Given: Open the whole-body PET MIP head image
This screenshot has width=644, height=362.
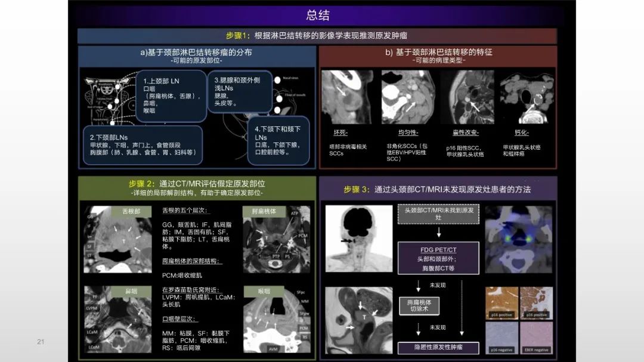Looking at the screenshot, I should 359,239.
